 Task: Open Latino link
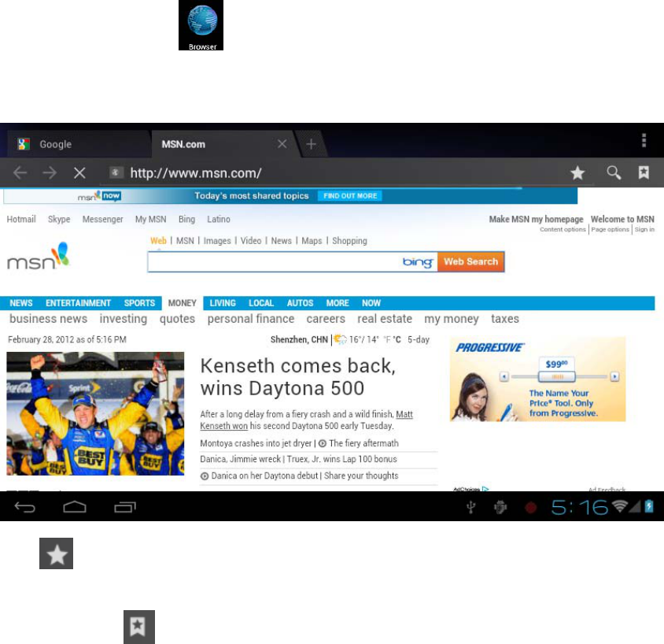(219, 219)
